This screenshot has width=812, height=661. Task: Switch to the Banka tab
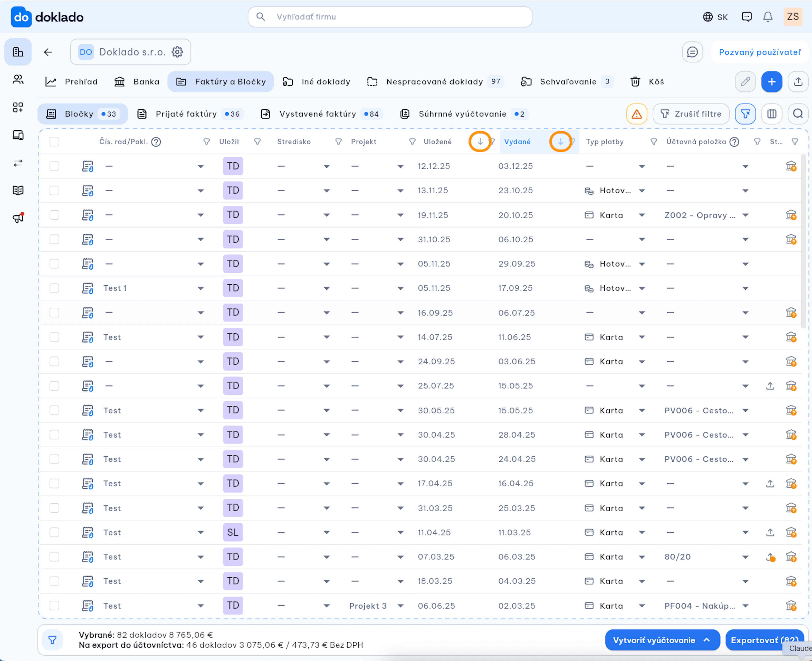pos(137,81)
